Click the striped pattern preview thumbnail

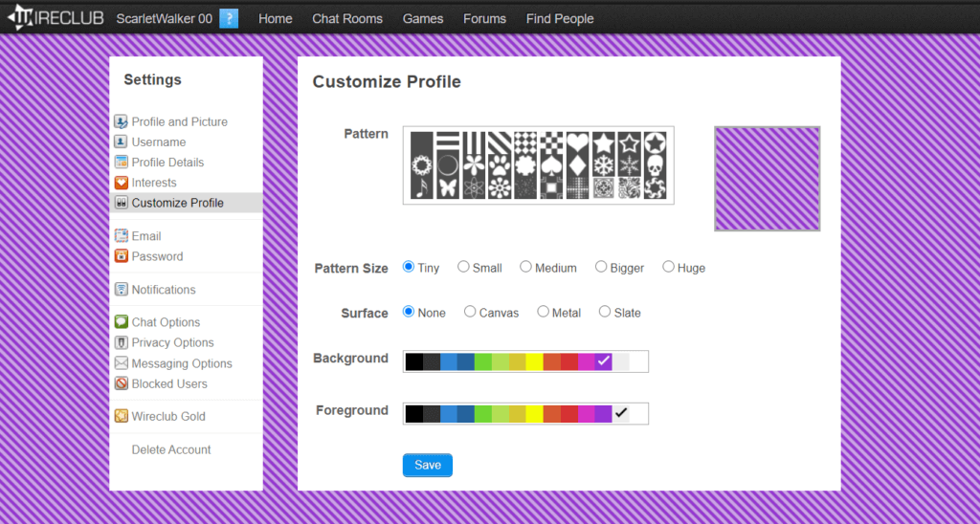767,179
